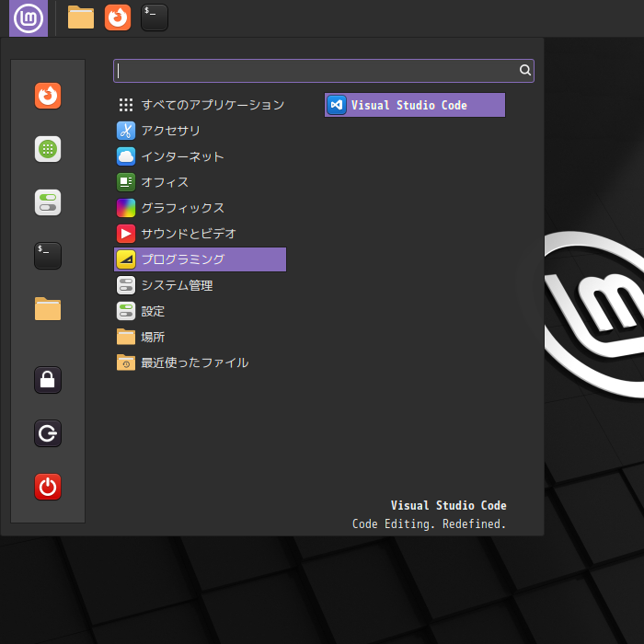Image resolution: width=644 pixels, height=644 pixels.
Task: Open 最近使ったファイル list
Action: coord(200,362)
